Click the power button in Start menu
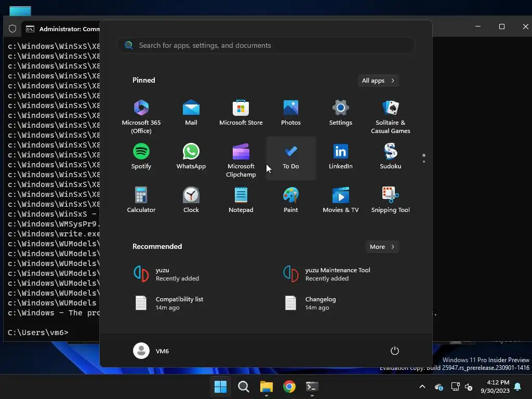 [395, 351]
